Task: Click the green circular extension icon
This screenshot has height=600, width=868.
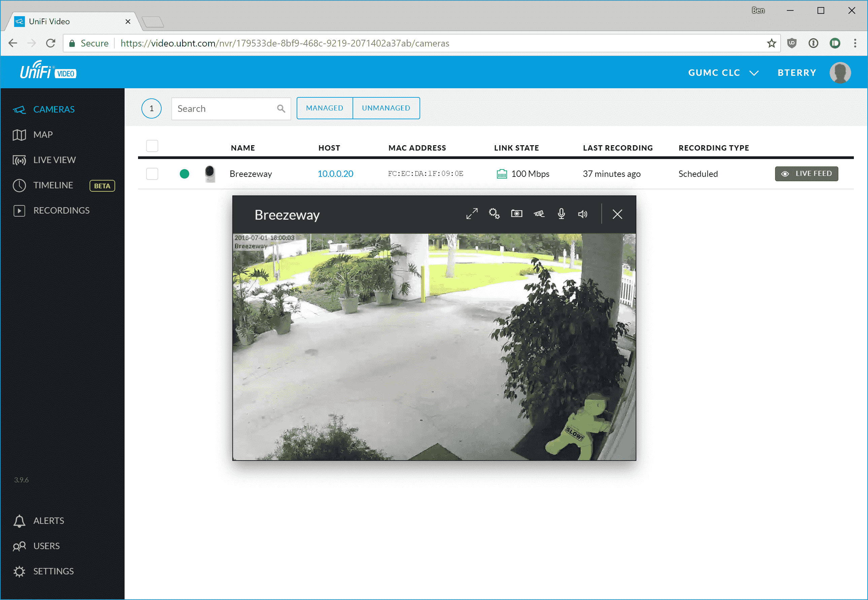Action: click(x=835, y=43)
